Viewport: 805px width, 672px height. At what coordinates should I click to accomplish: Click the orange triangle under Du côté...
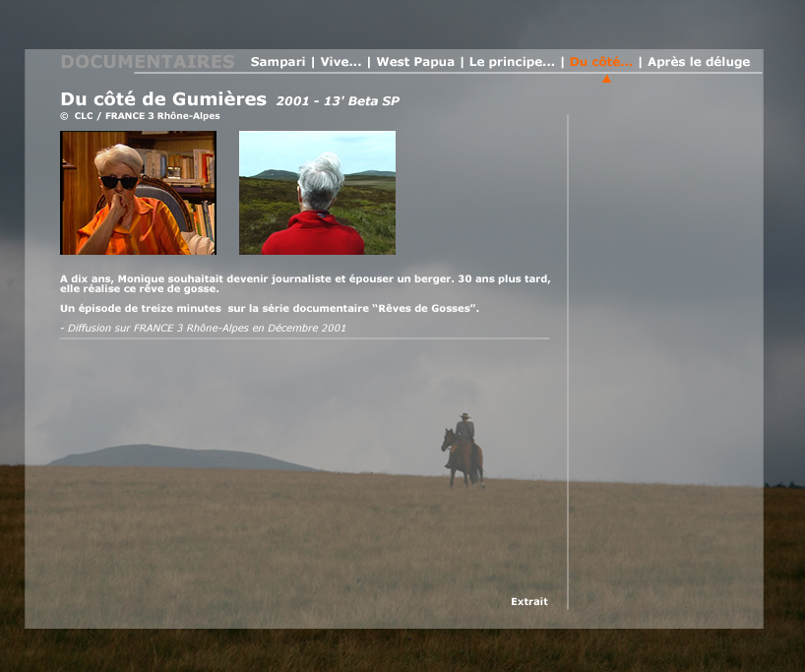coord(607,79)
